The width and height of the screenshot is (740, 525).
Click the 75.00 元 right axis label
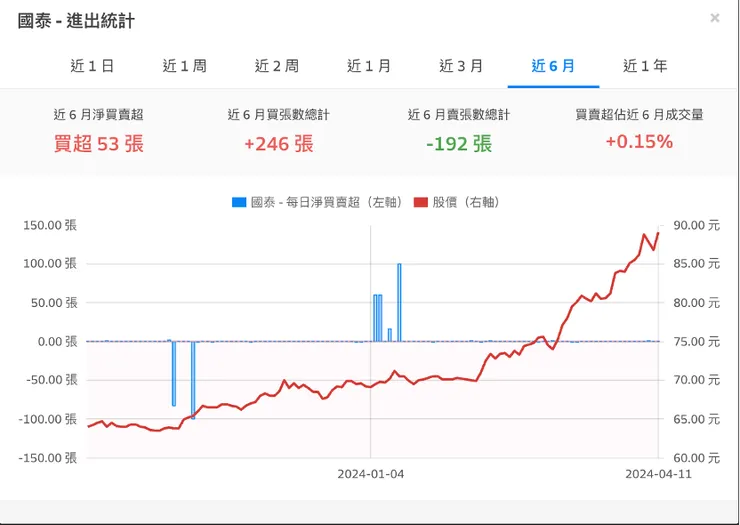[x=697, y=342]
